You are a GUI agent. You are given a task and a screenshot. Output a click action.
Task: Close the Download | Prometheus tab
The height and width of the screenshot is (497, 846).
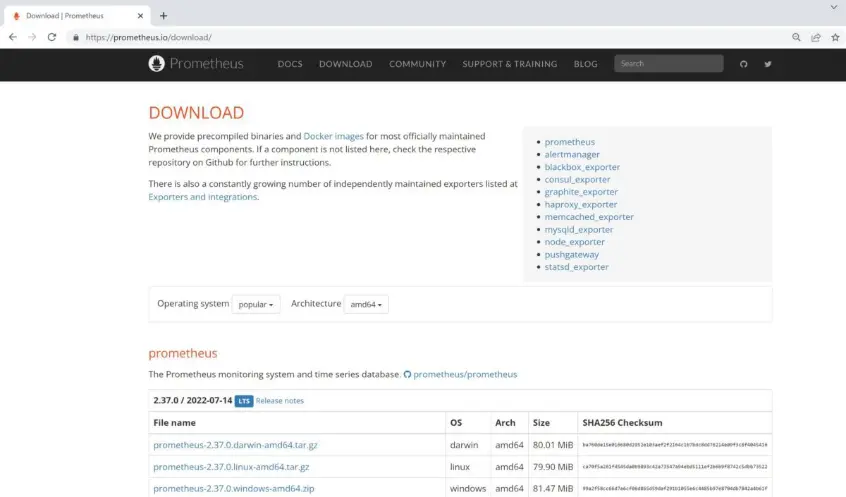pos(140,16)
